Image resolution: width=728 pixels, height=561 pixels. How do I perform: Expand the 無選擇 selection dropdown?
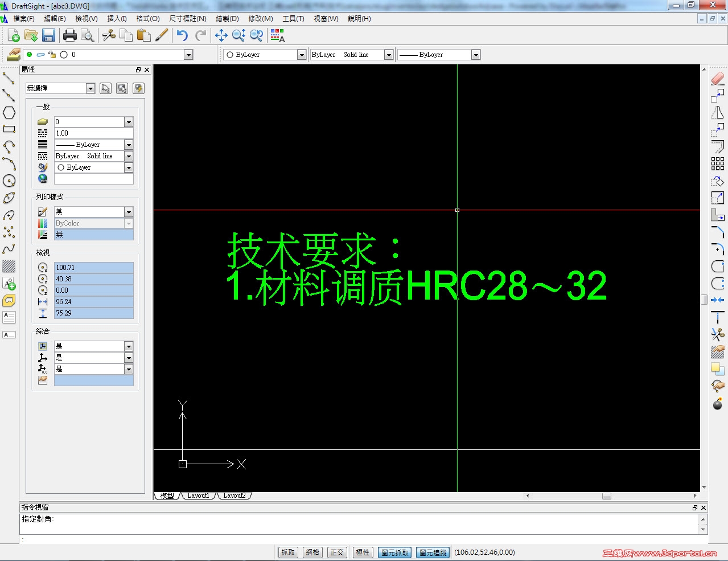click(x=91, y=88)
